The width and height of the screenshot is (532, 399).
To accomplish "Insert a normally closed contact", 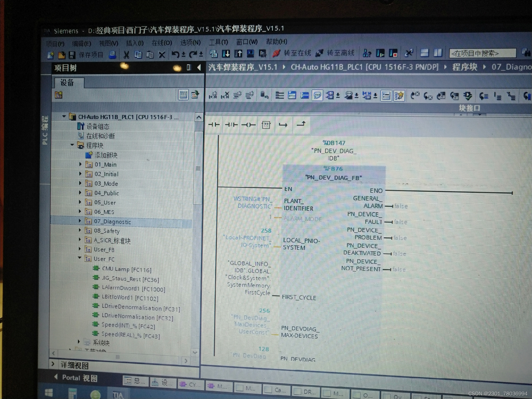I will click(231, 125).
